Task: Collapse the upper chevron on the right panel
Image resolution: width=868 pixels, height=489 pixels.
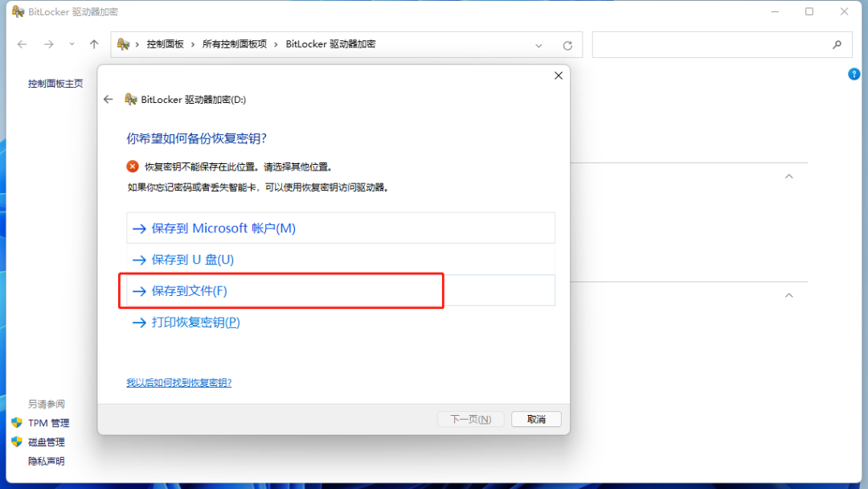Action: click(788, 175)
